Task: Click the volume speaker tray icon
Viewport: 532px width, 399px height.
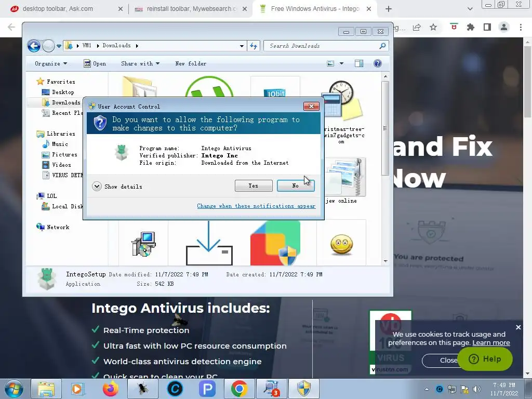Action: tap(477, 389)
